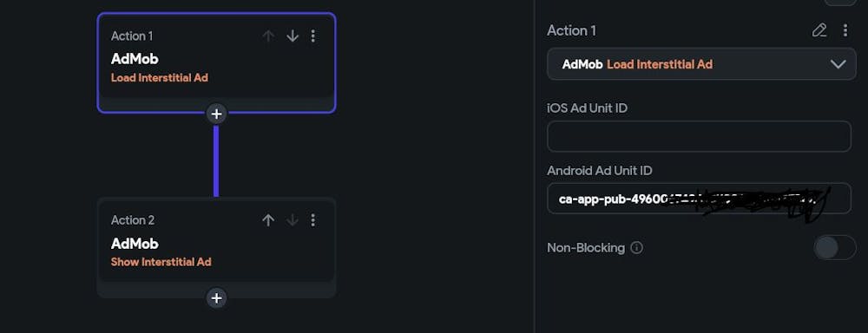Click the dropdown chevron for action type
The width and height of the screenshot is (868, 333).
(x=838, y=64)
